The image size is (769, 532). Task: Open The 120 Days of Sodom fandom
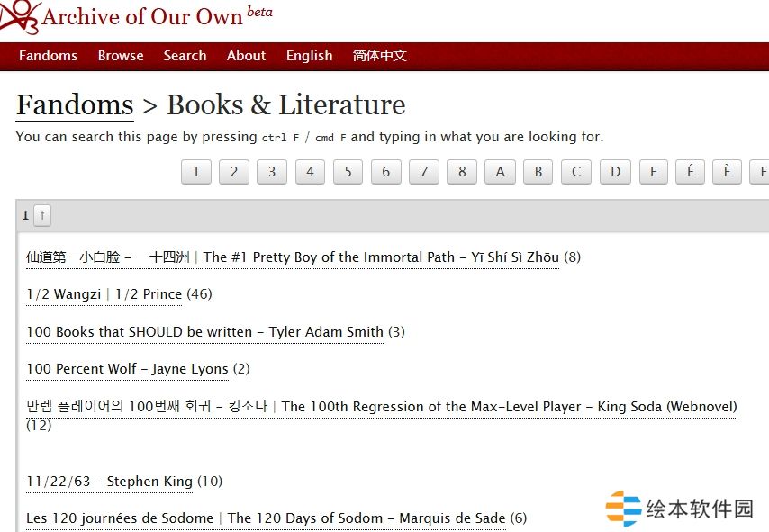(x=266, y=518)
